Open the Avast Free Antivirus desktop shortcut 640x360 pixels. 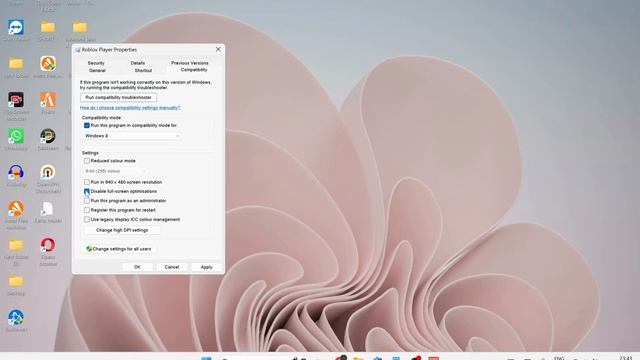click(16, 209)
